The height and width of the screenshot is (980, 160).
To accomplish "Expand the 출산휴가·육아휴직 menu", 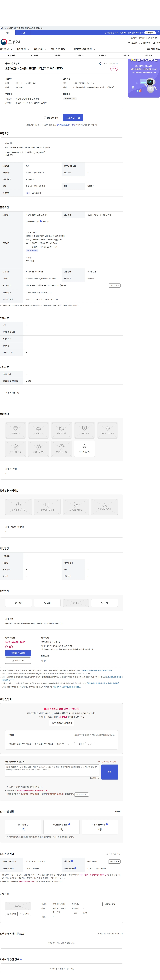I will [x=84, y=49].
